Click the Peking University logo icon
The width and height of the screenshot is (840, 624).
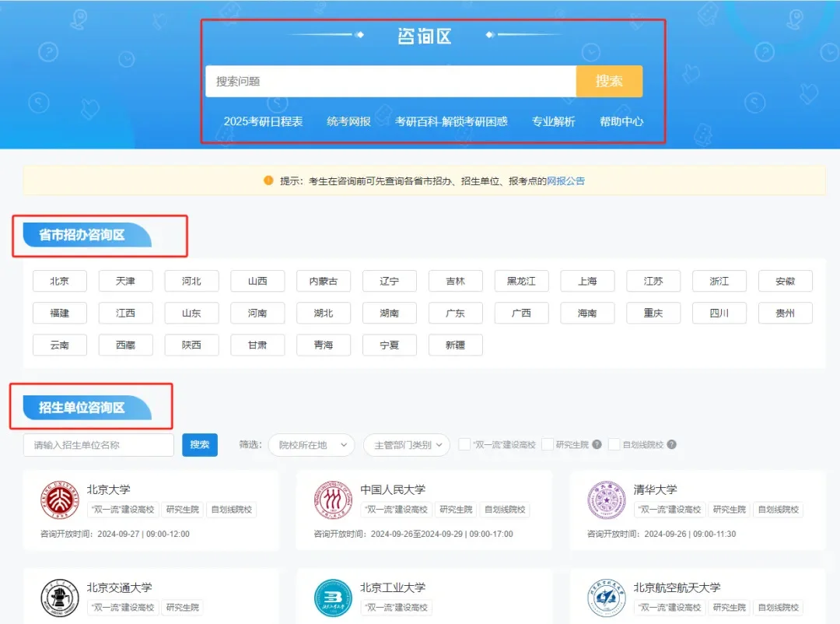pyautogui.click(x=59, y=501)
